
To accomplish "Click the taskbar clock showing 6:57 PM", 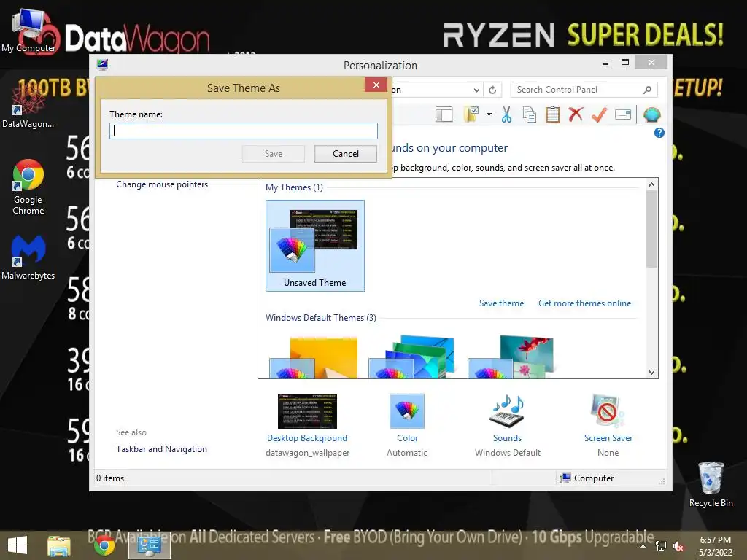I will coord(715,546).
